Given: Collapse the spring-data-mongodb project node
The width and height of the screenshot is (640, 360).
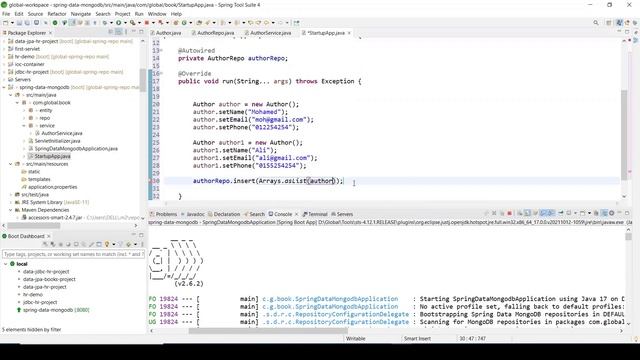Looking at the screenshot, I should (x=4, y=87).
